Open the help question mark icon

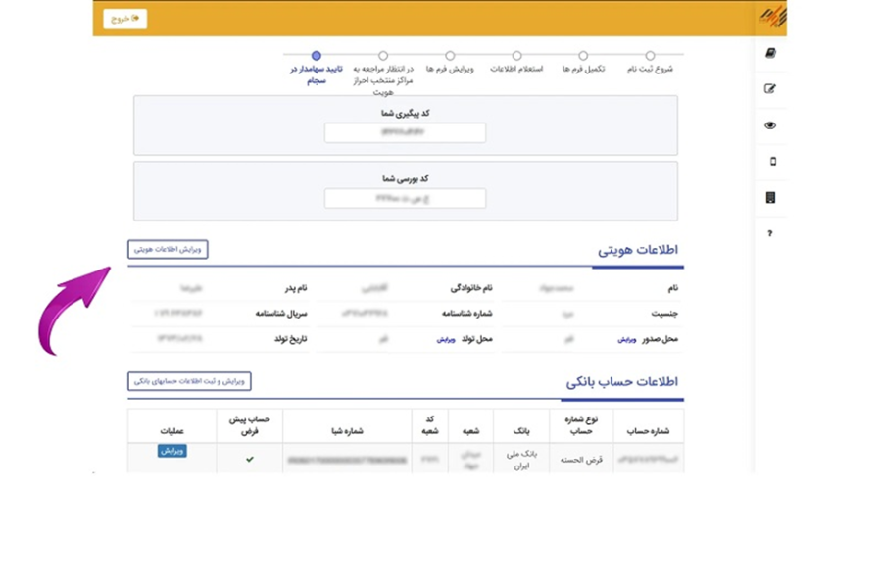click(x=770, y=233)
